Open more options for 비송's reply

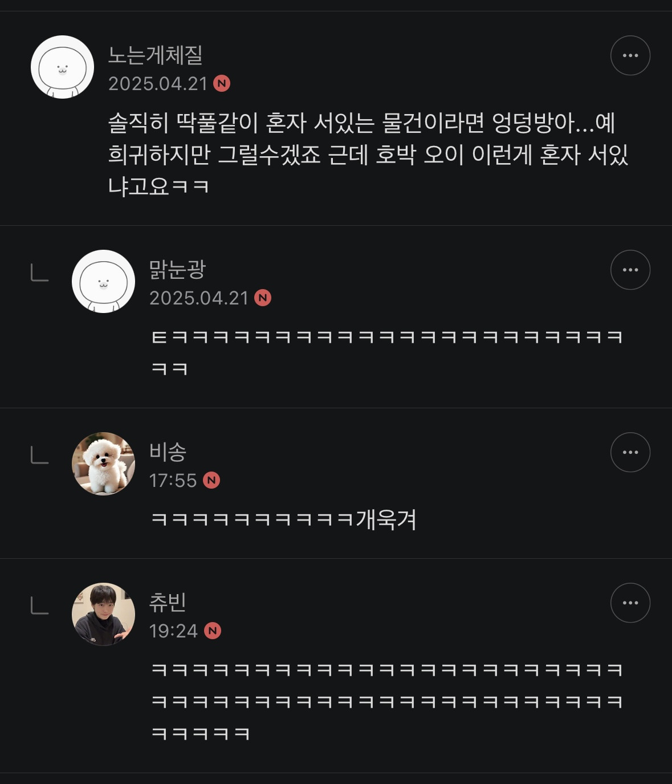630,452
